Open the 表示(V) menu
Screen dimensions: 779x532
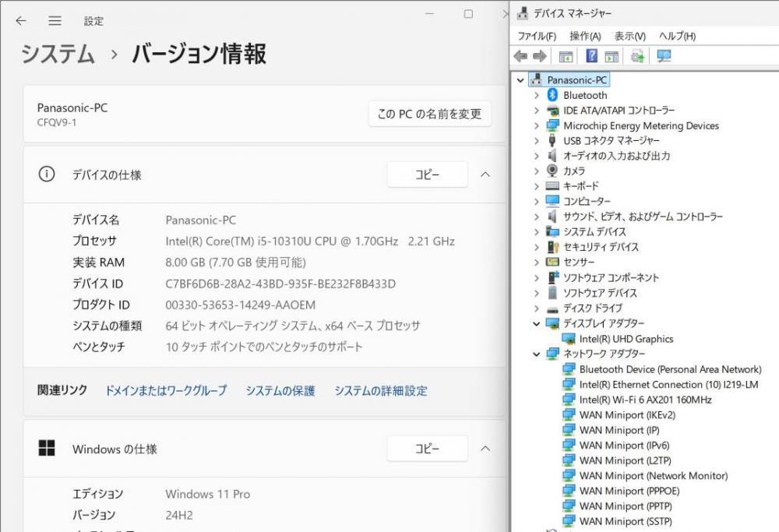(630, 37)
